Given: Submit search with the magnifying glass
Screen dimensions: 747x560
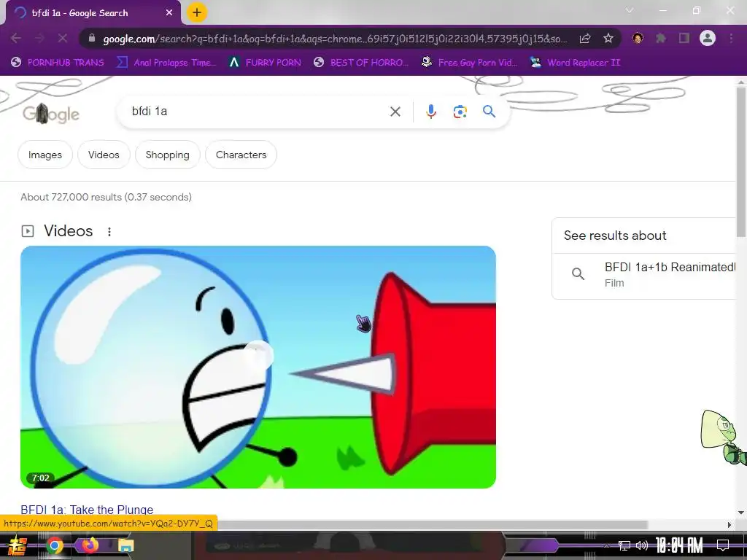Looking at the screenshot, I should tap(489, 112).
